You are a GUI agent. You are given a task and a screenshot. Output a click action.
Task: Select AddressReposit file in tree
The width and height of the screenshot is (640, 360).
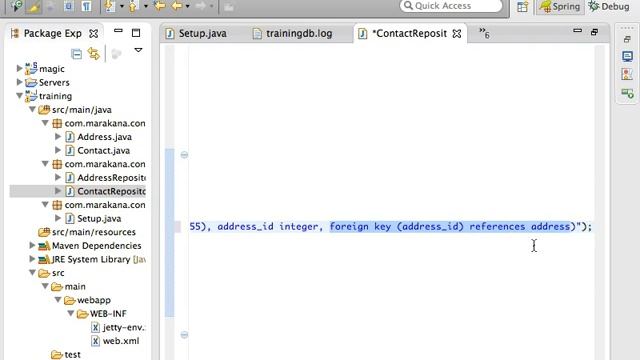[111, 178]
